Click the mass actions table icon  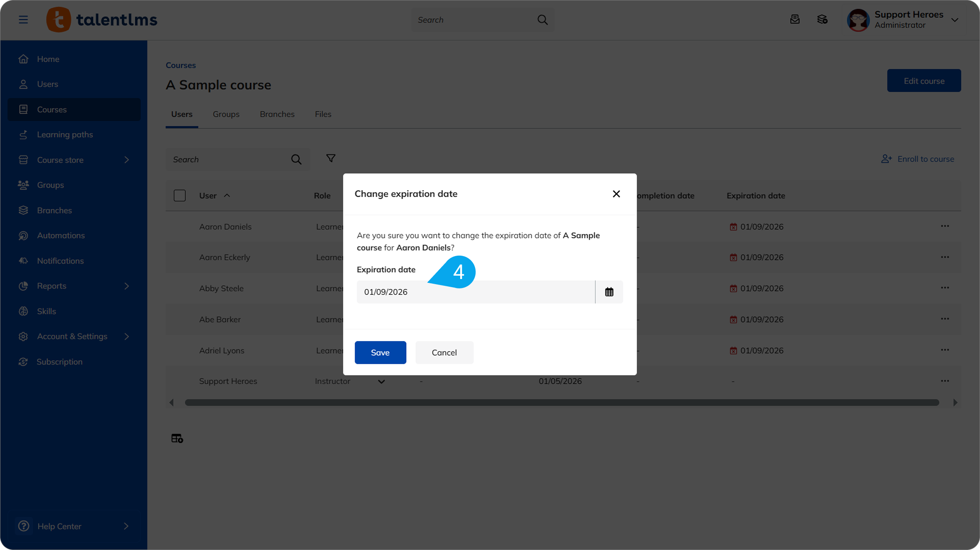[x=177, y=438]
